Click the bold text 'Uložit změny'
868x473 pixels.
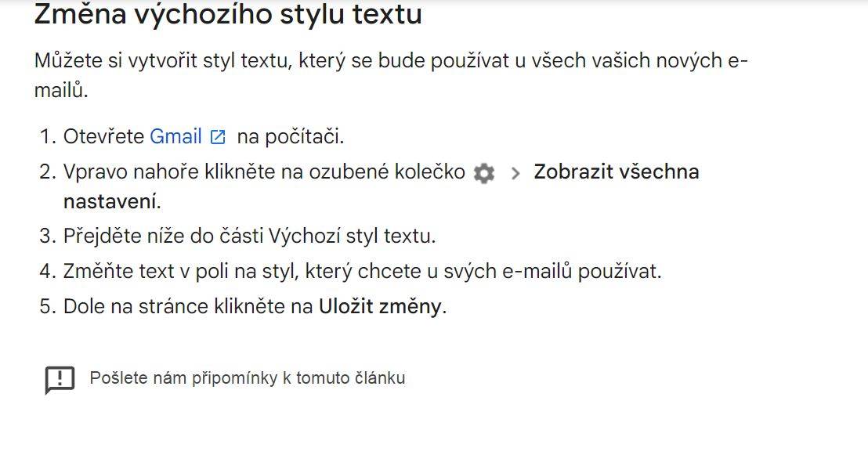[380, 306]
